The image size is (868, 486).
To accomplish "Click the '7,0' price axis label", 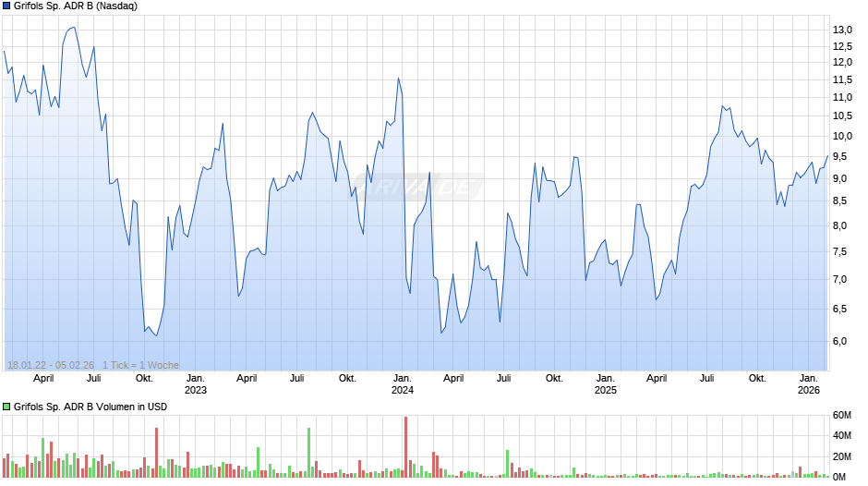I will [x=839, y=280].
